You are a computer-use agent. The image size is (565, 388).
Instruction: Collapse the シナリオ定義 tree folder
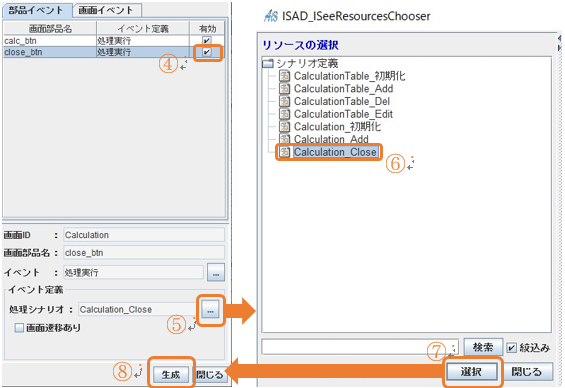pos(268,64)
